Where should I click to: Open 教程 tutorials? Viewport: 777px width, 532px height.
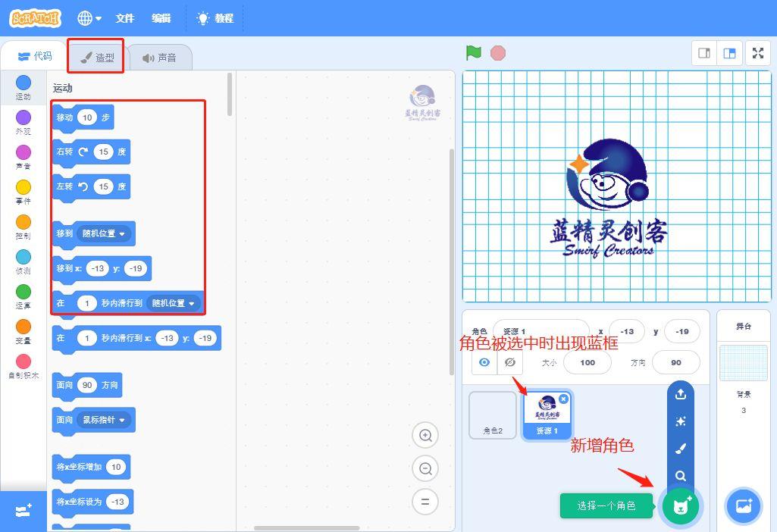pos(215,18)
